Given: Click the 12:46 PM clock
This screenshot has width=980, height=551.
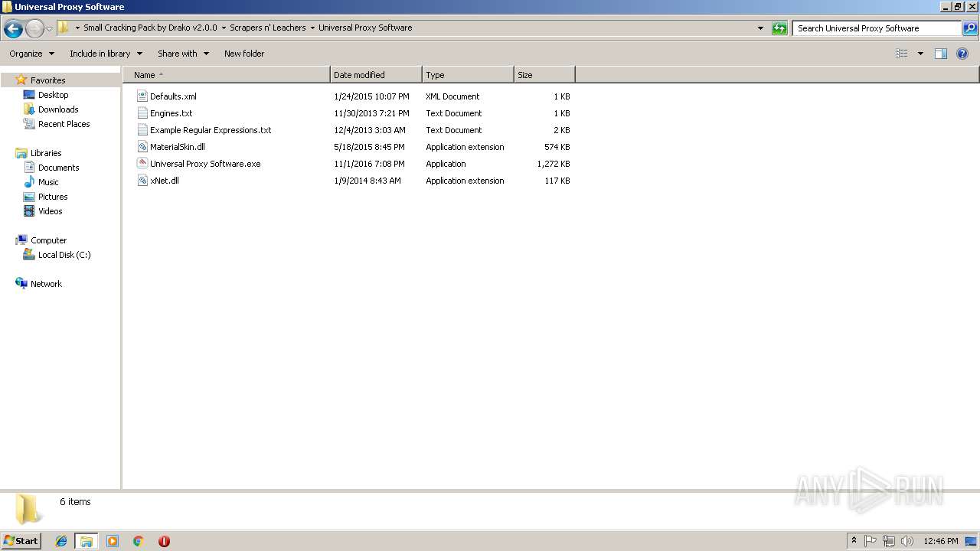Looking at the screenshot, I should [941, 541].
